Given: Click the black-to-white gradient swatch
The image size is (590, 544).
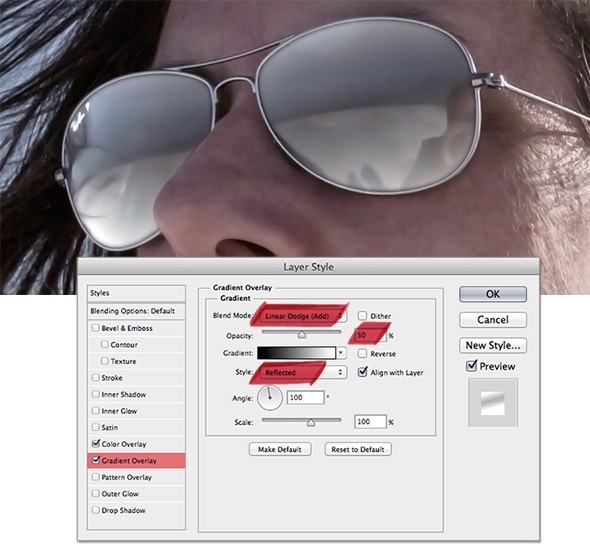Looking at the screenshot, I should pos(297,353).
